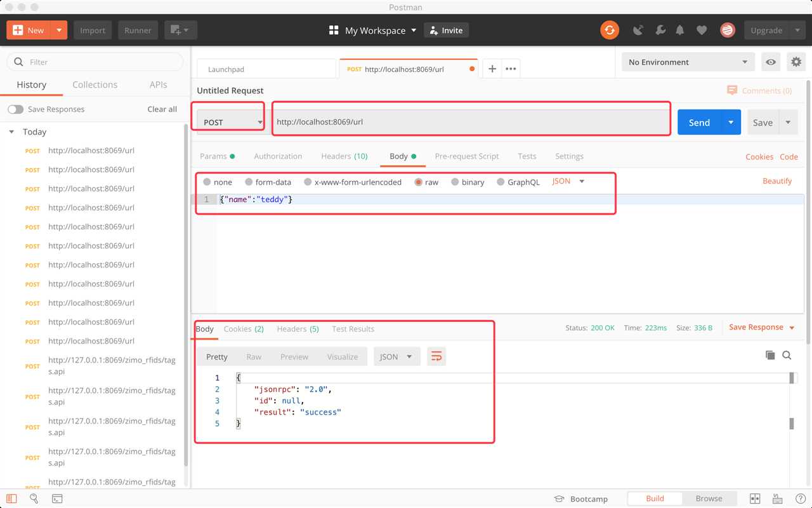The height and width of the screenshot is (508, 812).
Task: Click the blue Send button
Action: 700,123
